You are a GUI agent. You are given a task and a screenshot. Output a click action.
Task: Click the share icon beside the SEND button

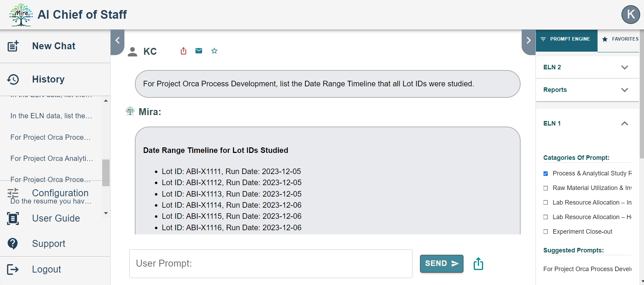tap(478, 264)
